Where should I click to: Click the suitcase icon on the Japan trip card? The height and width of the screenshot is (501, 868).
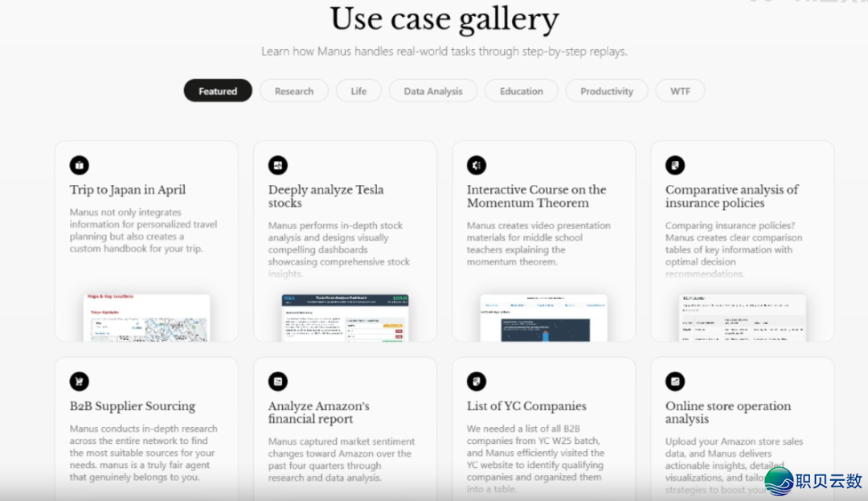point(79,165)
